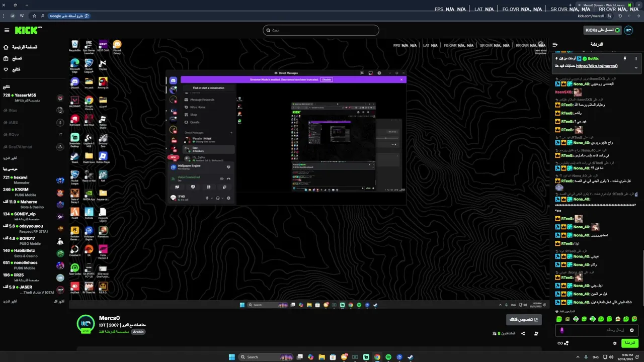Click the Customize your channel button

pyautogui.click(x=524, y=319)
